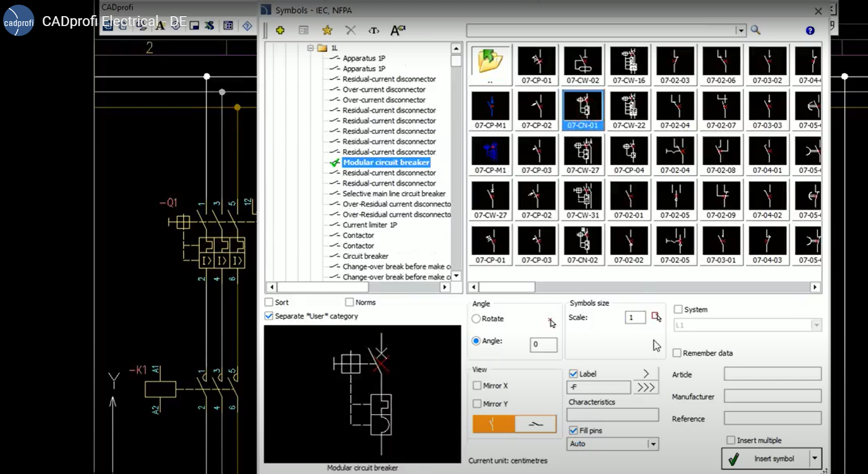The image size is (868, 474).
Task: Click the magnifier search icon
Action: [756, 30]
